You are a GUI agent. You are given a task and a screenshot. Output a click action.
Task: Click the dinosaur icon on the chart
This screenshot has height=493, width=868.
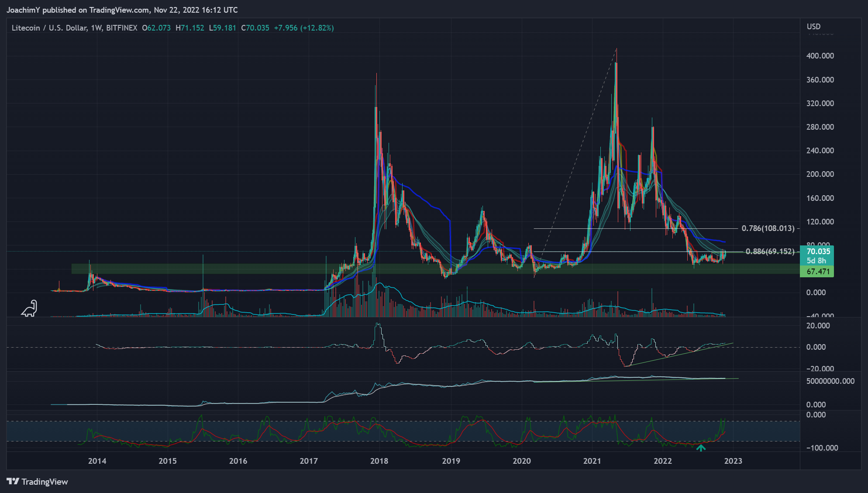pos(29,308)
